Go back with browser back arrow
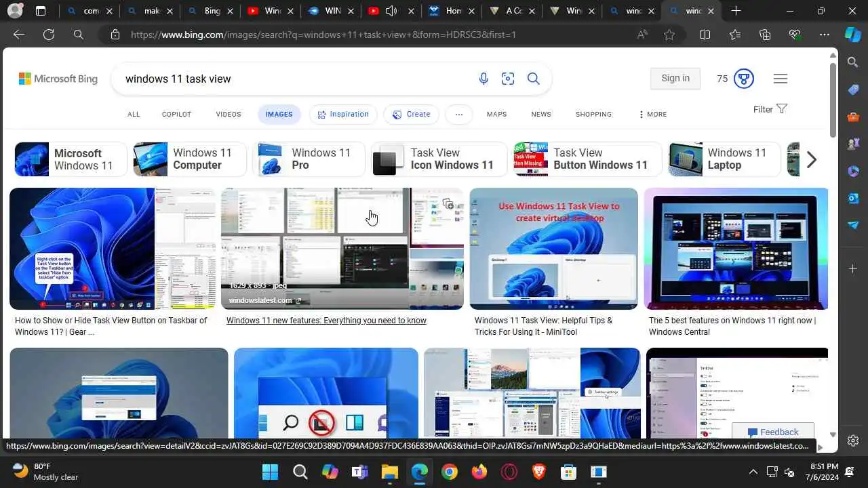The height and width of the screenshot is (488, 868). 19,35
